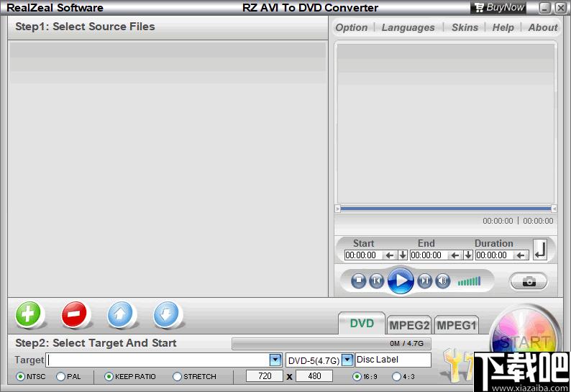Click the width field showing 720

(x=265, y=376)
